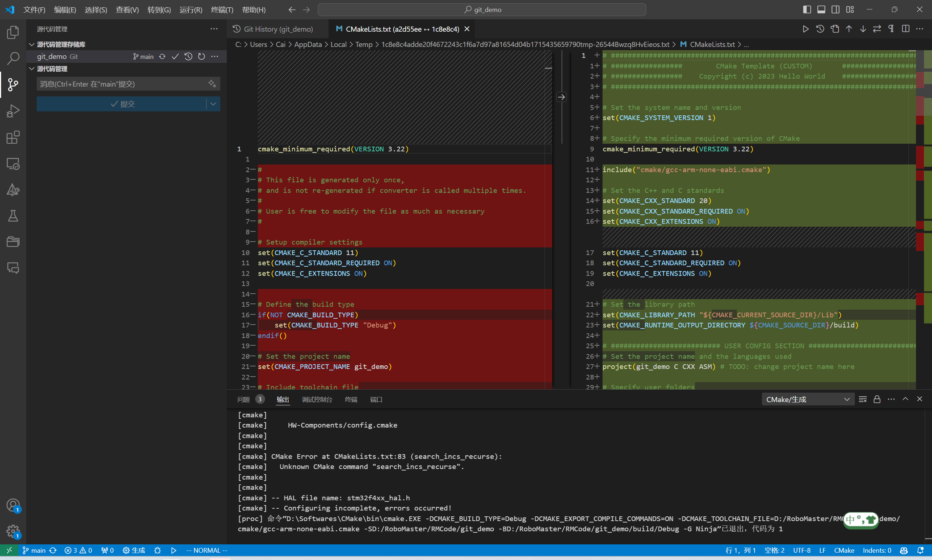Toggle whitespace display pilcrow icon
Screen dimensions: 932x560
coord(891,29)
